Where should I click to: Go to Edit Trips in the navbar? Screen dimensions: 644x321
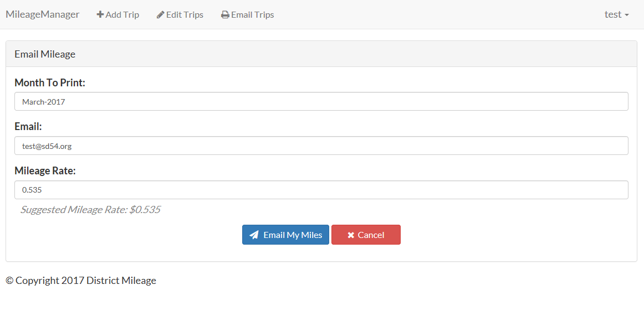(180, 15)
